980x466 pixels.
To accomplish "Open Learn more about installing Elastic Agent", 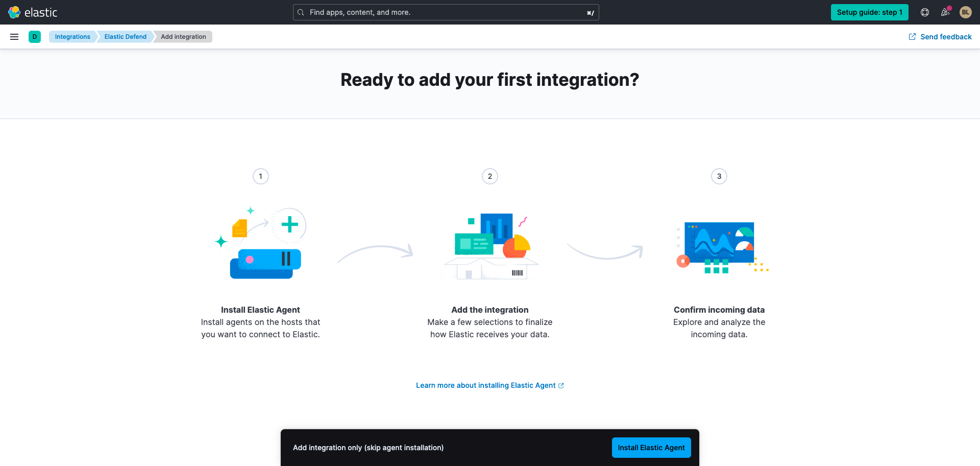I will coord(490,385).
